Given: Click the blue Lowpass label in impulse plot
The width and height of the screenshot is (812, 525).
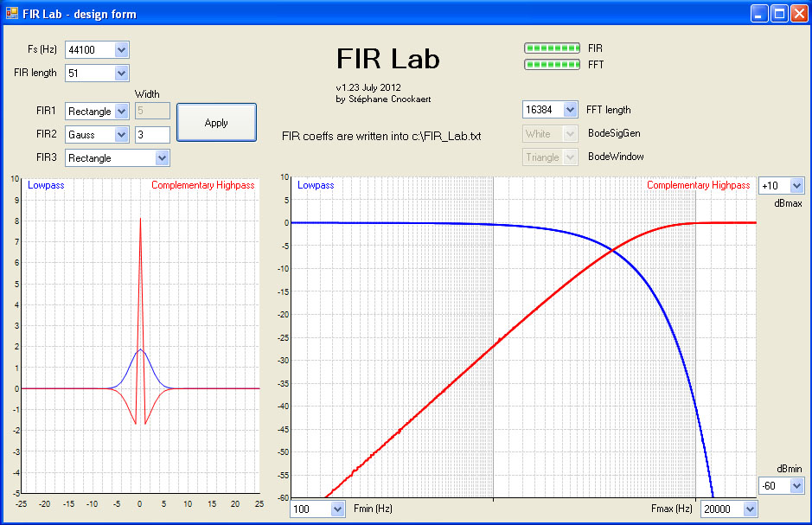Looking at the screenshot, I should point(46,185).
